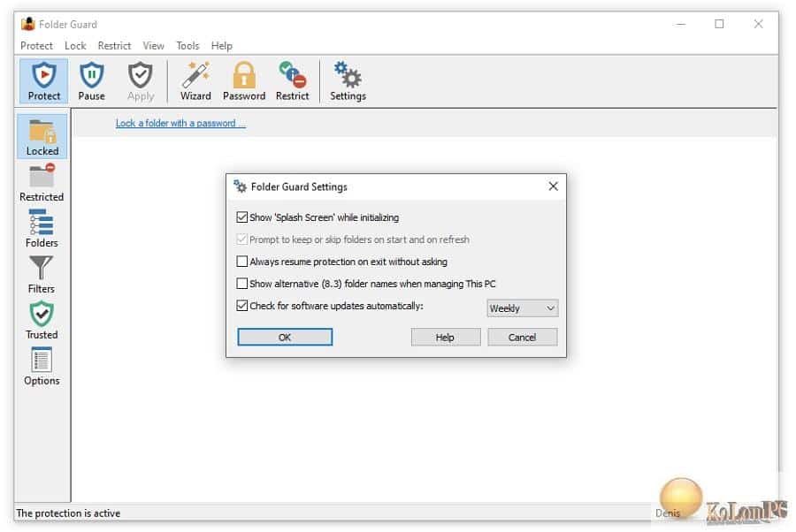Screen dimensions: 796x532
Task: Click 'The protection is active' status text
Action: [68, 513]
